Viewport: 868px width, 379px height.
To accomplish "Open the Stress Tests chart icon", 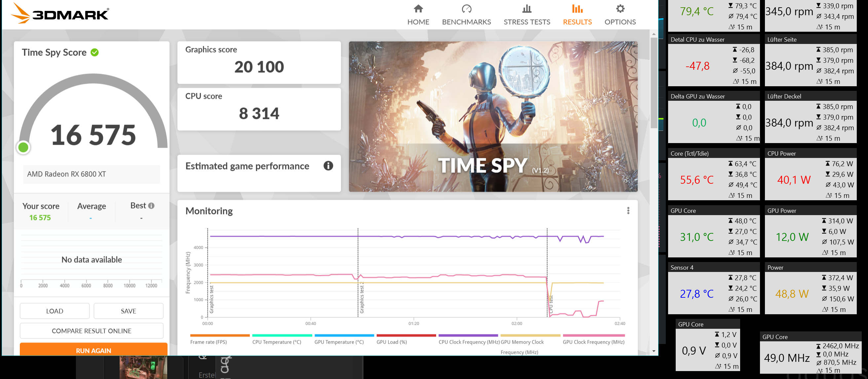I will pyautogui.click(x=527, y=9).
